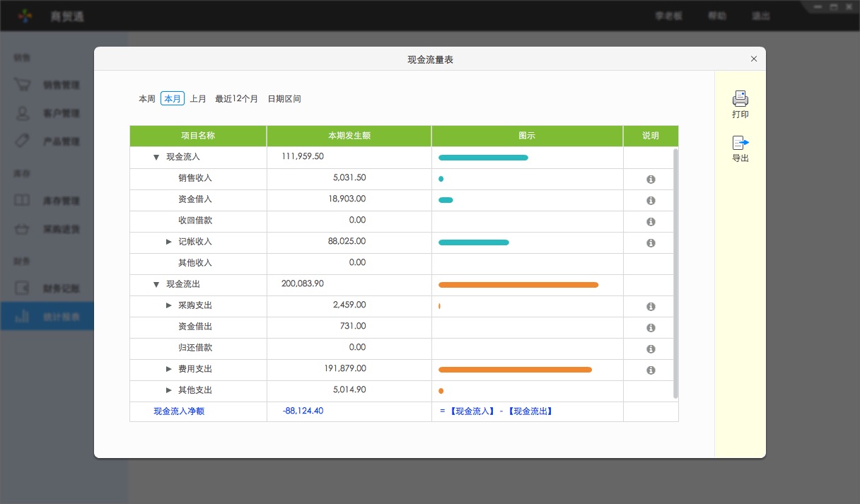Select 客户管理 via the person icon
The width and height of the screenshot is (860, 504).
(23, 113)
